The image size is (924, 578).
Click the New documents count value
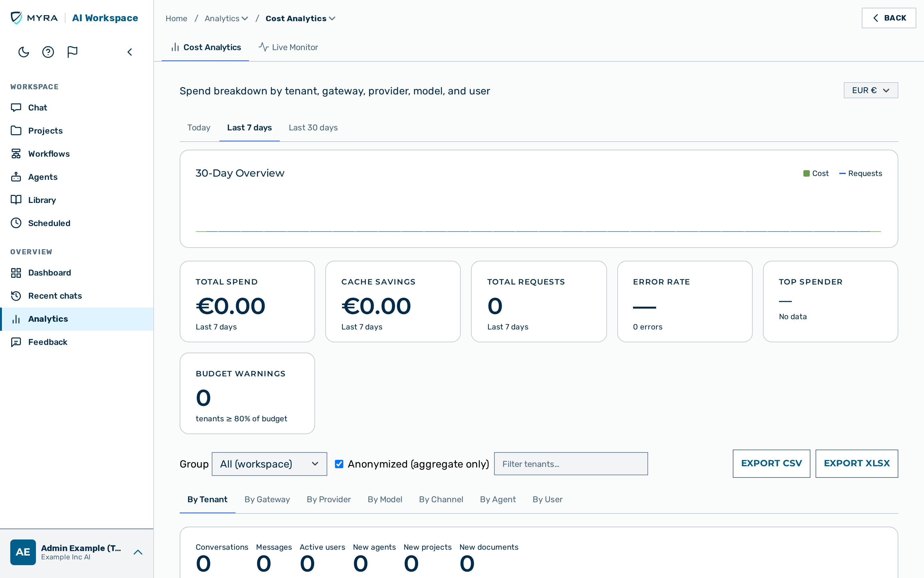[467, 564]
